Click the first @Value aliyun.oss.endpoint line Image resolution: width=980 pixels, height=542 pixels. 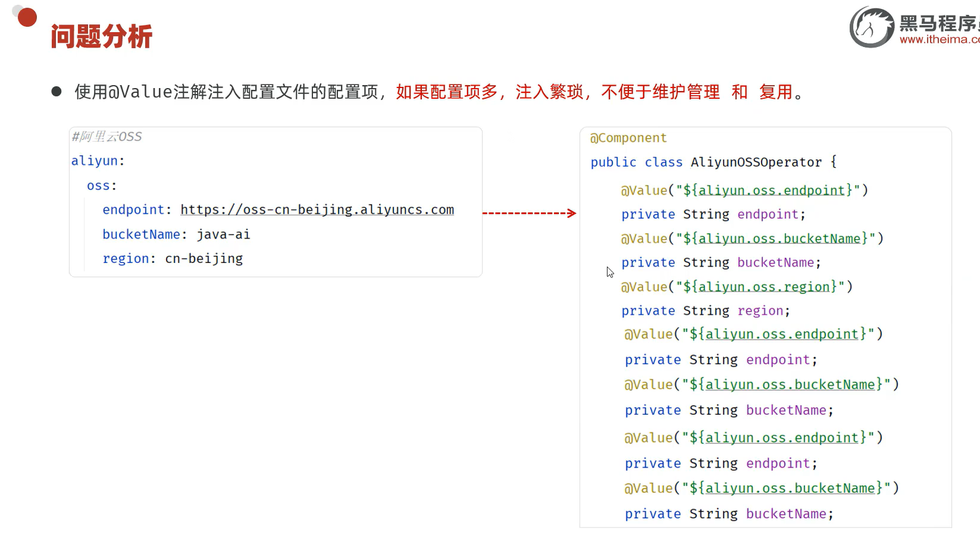745,190
